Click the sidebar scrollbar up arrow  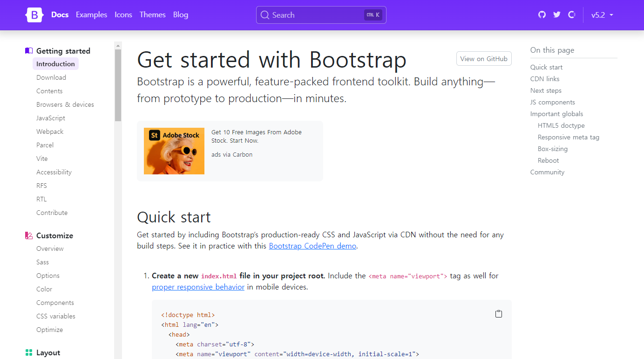pos(118,46)
